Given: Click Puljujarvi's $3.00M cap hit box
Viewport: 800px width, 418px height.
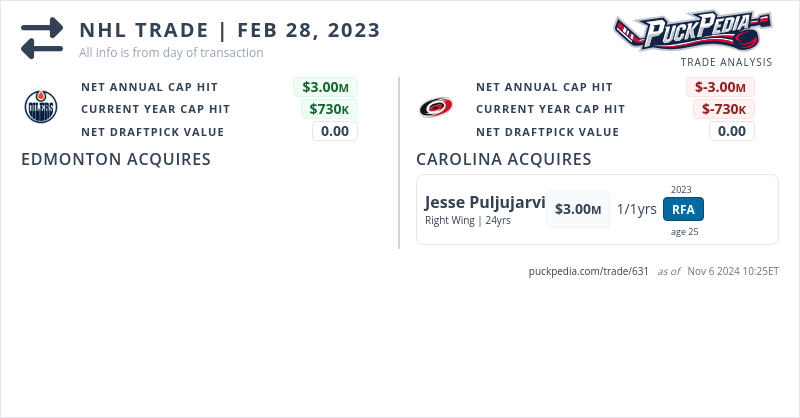Looking at the screenshot, I should (x=578, y=209).
